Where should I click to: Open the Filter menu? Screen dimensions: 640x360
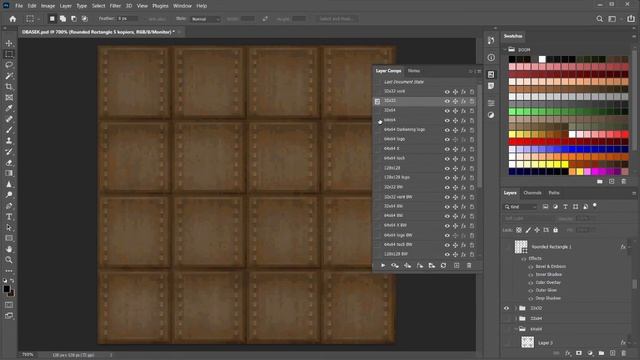click(x=115, y=6)
